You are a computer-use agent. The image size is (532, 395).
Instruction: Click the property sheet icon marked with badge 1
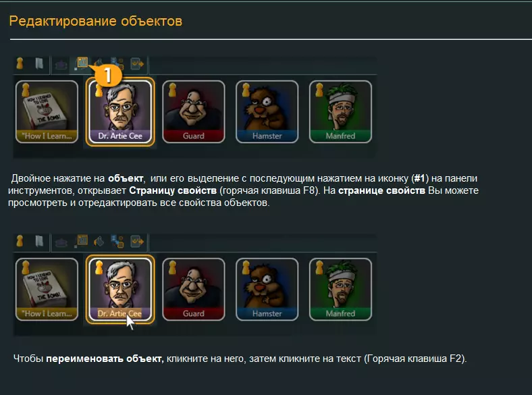coord(82,63)
